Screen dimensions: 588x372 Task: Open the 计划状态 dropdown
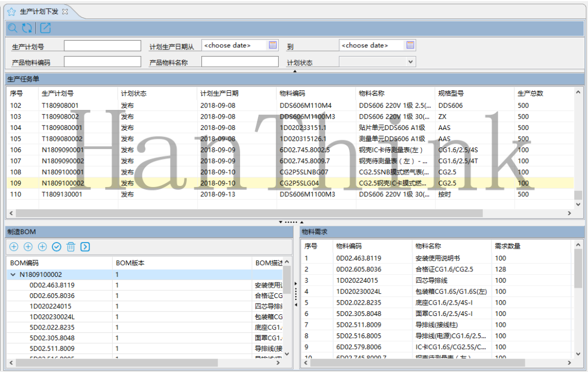click(x=411, y=62)
